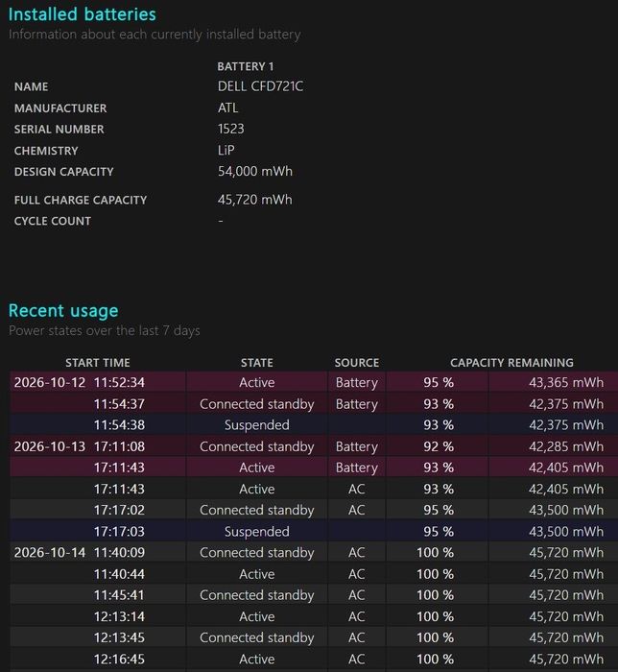Click the Installed batteries heading
This screenshot has height=672, width=618.
click(83, 14)
